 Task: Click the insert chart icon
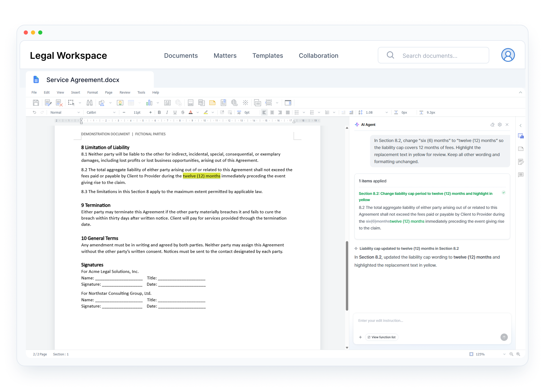click(x=149, y=103)
